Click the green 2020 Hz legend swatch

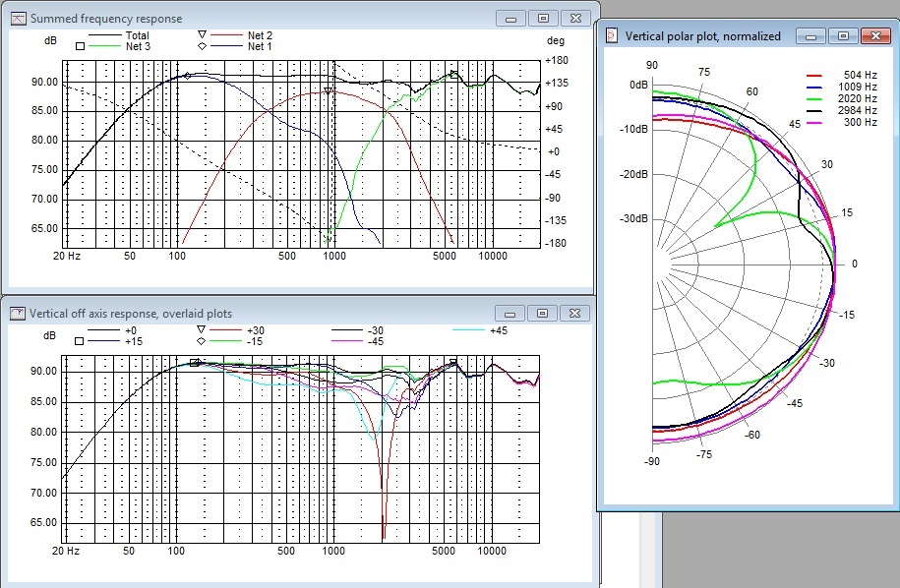(x=813, y=98)
